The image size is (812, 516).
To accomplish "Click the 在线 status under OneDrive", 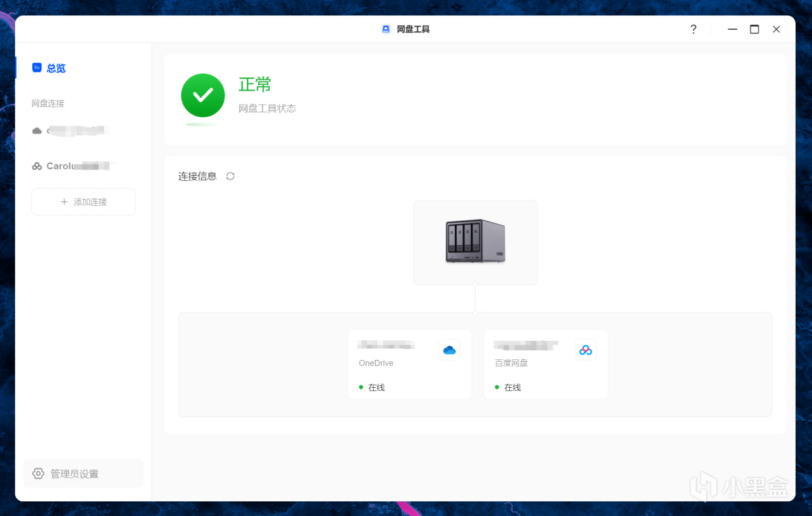I will point(372,387).
